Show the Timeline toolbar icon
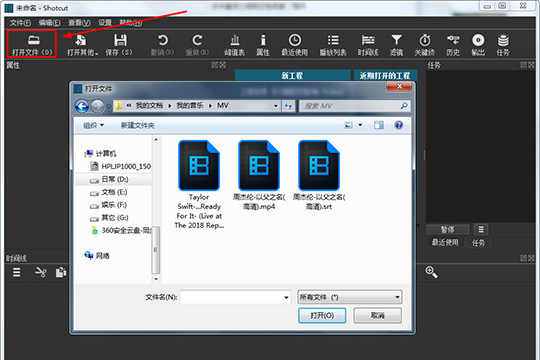 [x=368, y=40]
